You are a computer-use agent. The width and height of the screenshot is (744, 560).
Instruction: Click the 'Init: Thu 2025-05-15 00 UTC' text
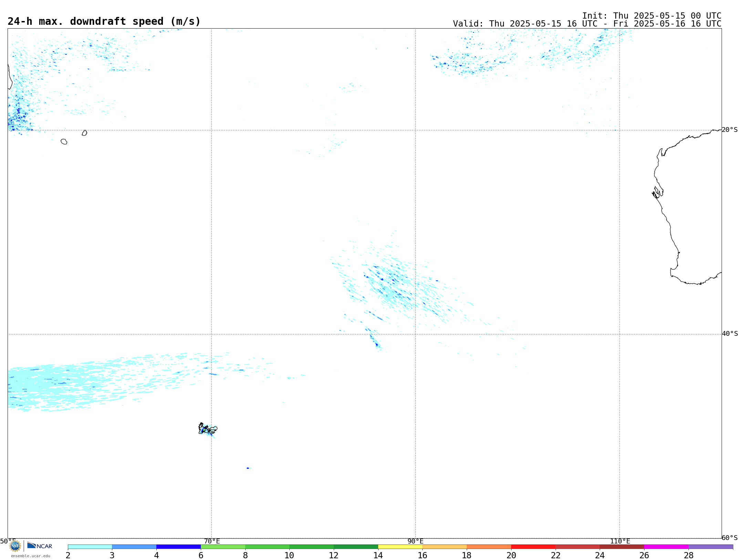(x=652, y=16)
